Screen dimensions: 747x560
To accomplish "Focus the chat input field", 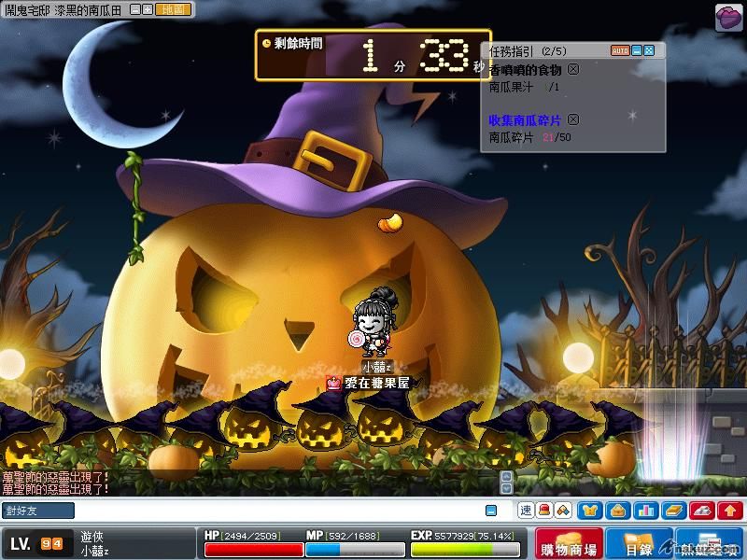I will point(278,511).
